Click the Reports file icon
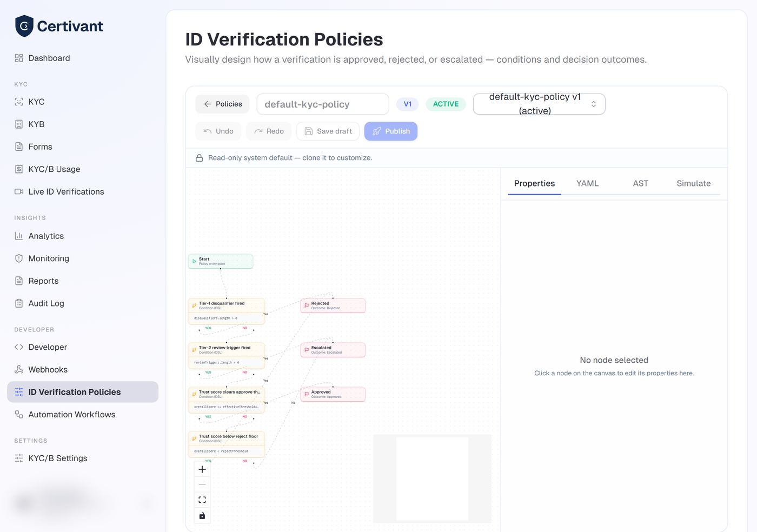Image resolution: width=757 pixels, height=532 pixels. point(19,281)
